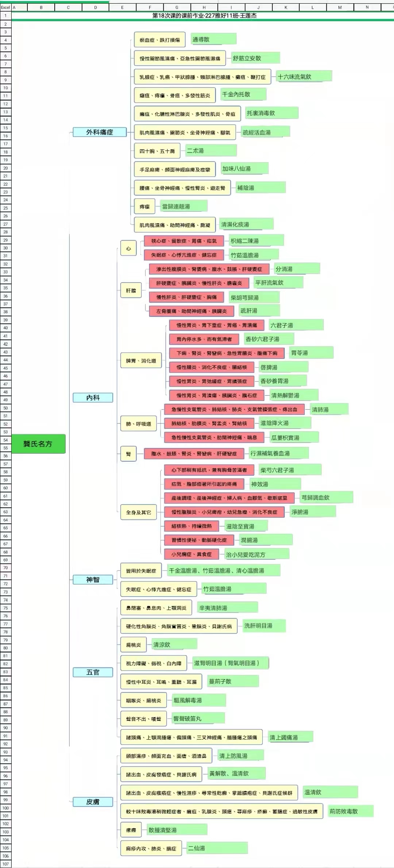Screen dimensions: 394x868
Task: Select the green 六君子湯 formula box
Action: tap(296, 325)
